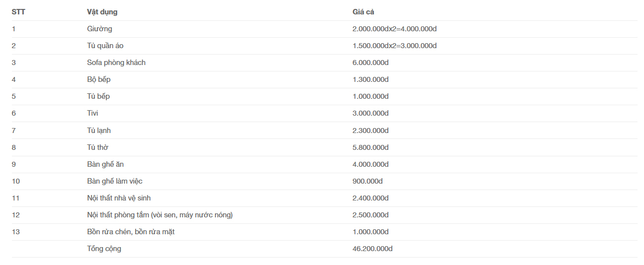The width and height of the screenshot is (644, 265).
Task: Click the "Bàn ghế ăn" item text
Action: (105, 164)
